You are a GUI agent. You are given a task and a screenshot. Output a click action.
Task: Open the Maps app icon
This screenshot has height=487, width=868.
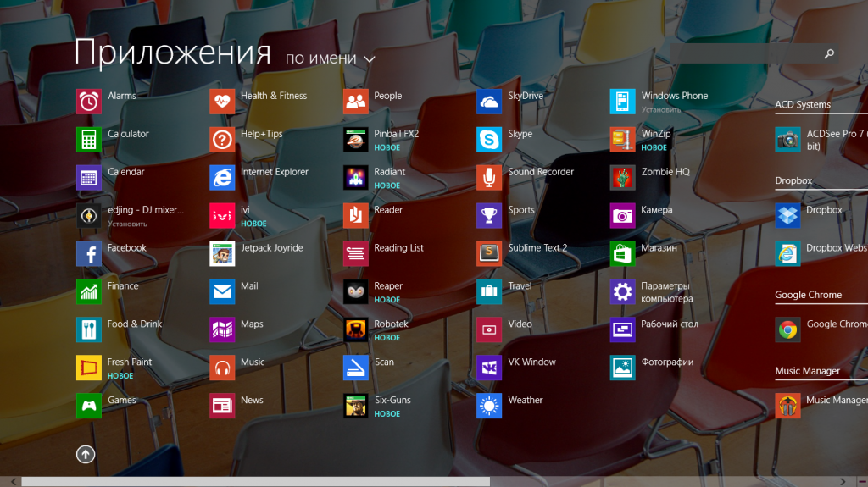pos(222,329)
